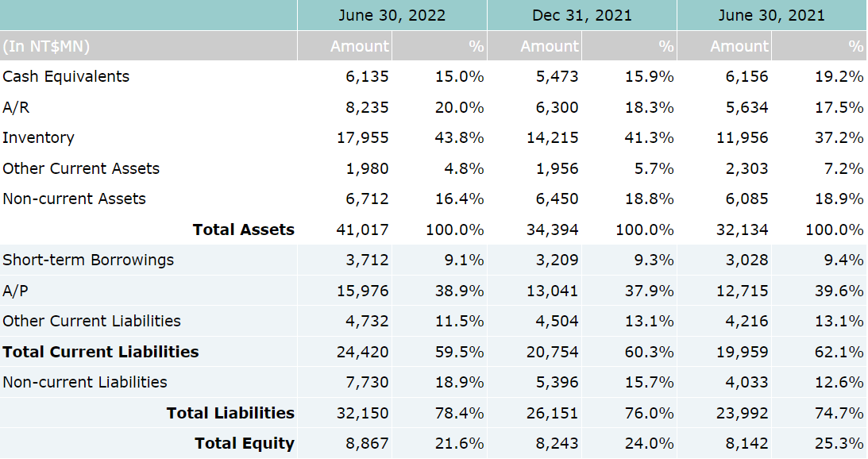868x459 pixels.
Task: Select the 41,017 total assets value
Action: point(363,229)
